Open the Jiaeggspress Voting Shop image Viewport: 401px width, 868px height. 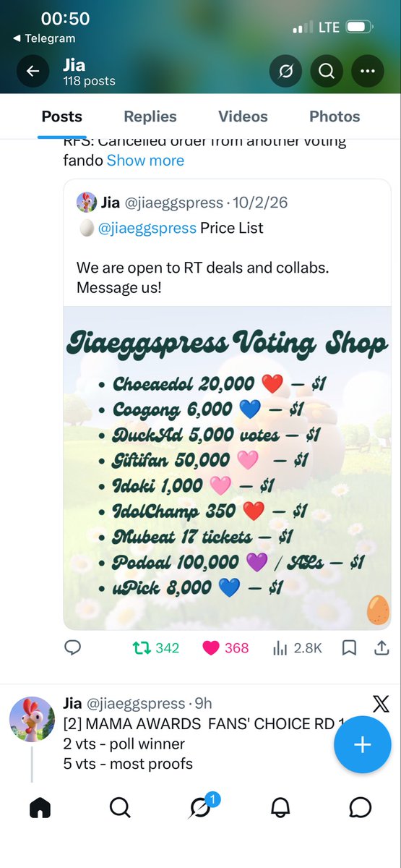click(x=227, y=468)
